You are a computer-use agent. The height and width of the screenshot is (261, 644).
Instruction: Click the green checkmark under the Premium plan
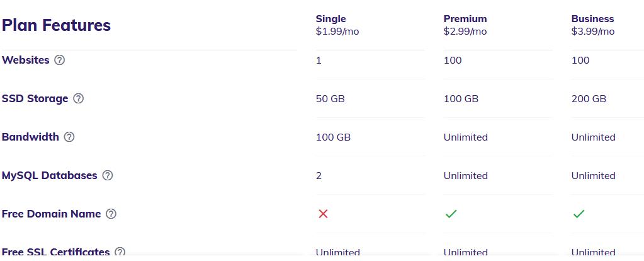coord(451,214)
